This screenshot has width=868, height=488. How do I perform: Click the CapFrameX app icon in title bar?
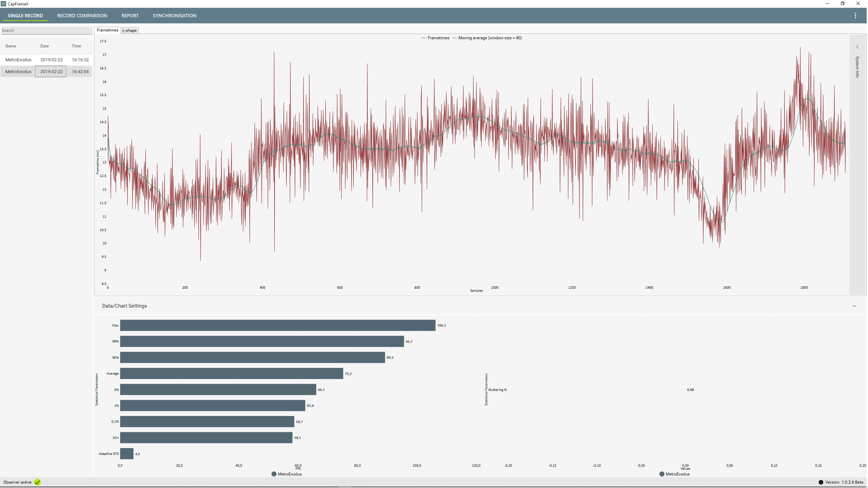3,4
